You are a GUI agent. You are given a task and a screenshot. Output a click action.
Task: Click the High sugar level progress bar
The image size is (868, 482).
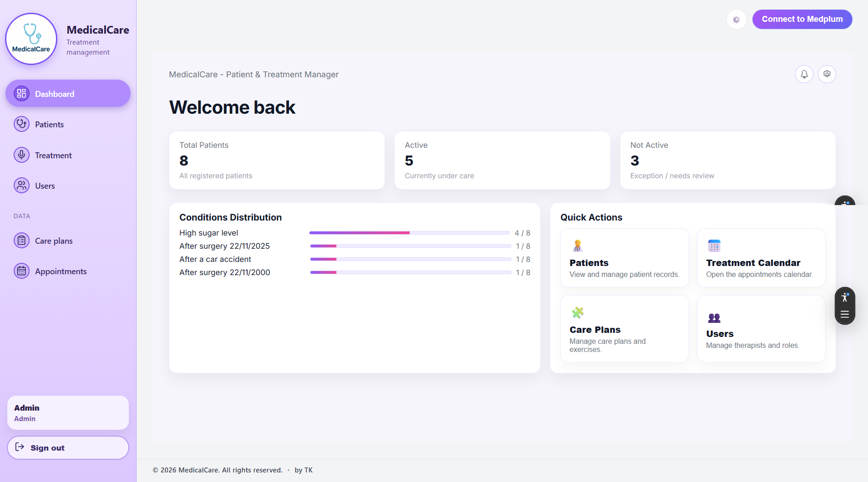pos(409,232)
